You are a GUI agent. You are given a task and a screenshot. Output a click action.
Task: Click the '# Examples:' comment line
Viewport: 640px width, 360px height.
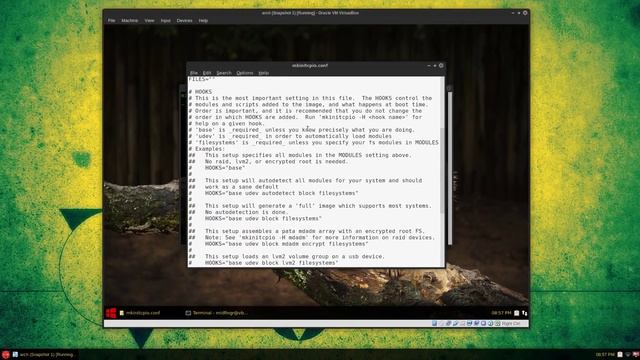point(207,149)
